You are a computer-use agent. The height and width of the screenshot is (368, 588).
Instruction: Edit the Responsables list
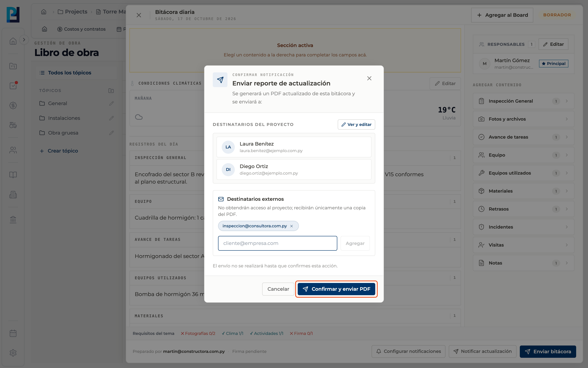pos(553,44)
